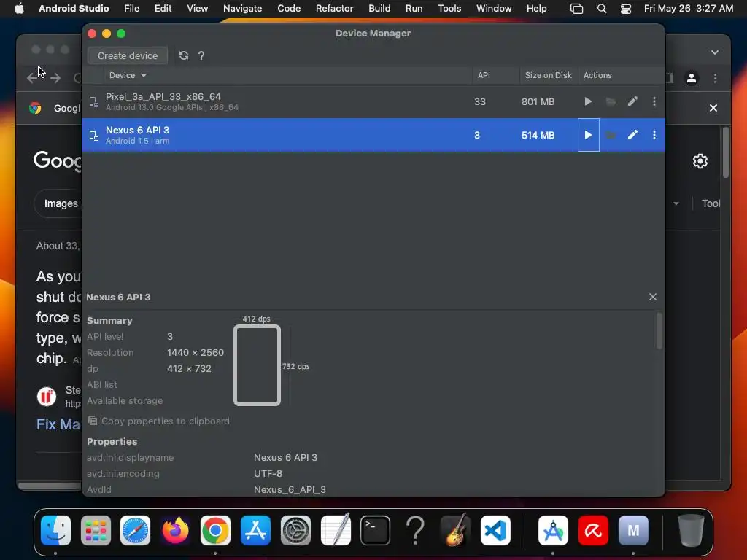Image resolution: width=747 pixels, height=560 pixels.
Task: Close the Nexus 6 API 3 details panel
Action: point(653,297)
